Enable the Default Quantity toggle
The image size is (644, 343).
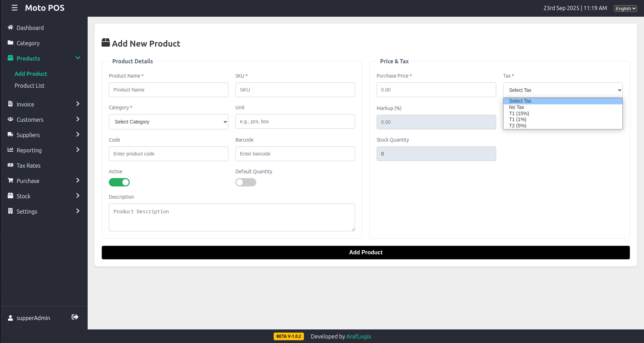click(246, 182)
